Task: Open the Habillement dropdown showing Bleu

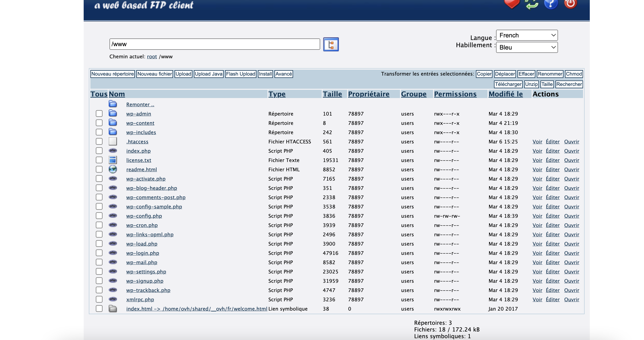Action: point(527,47)
